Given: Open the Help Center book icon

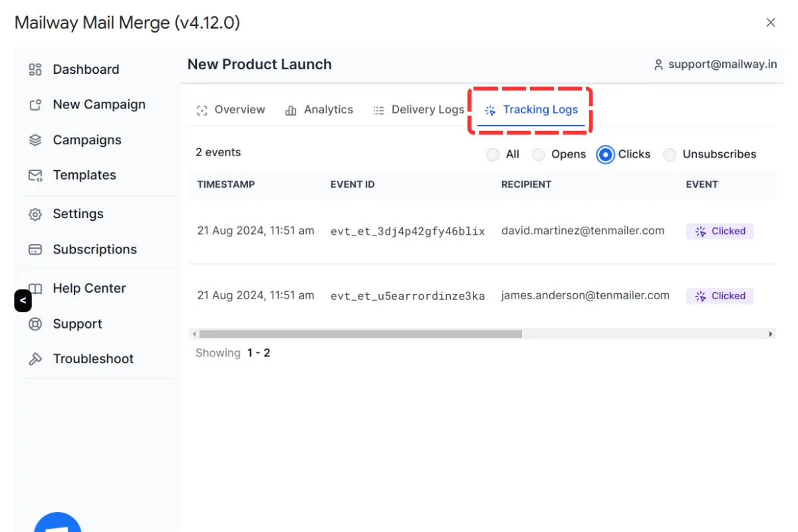Looking at the screenshot, I should (x=35, y=288).
